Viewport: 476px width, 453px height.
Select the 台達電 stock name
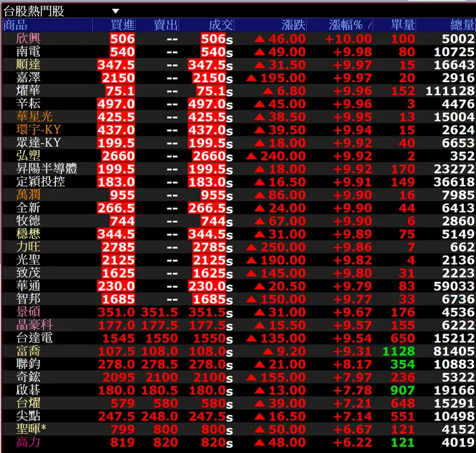pos(34,338)
